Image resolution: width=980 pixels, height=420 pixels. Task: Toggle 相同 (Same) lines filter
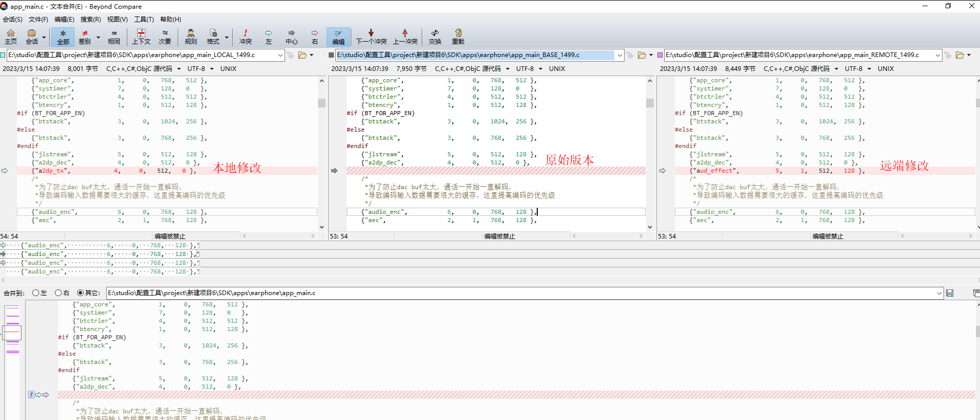coord(114,37)
